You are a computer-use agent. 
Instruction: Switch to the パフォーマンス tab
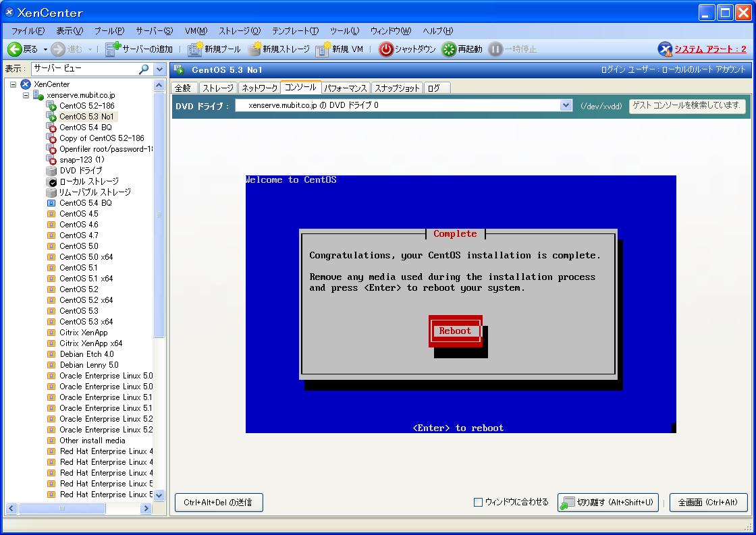(x=346, y=88)
